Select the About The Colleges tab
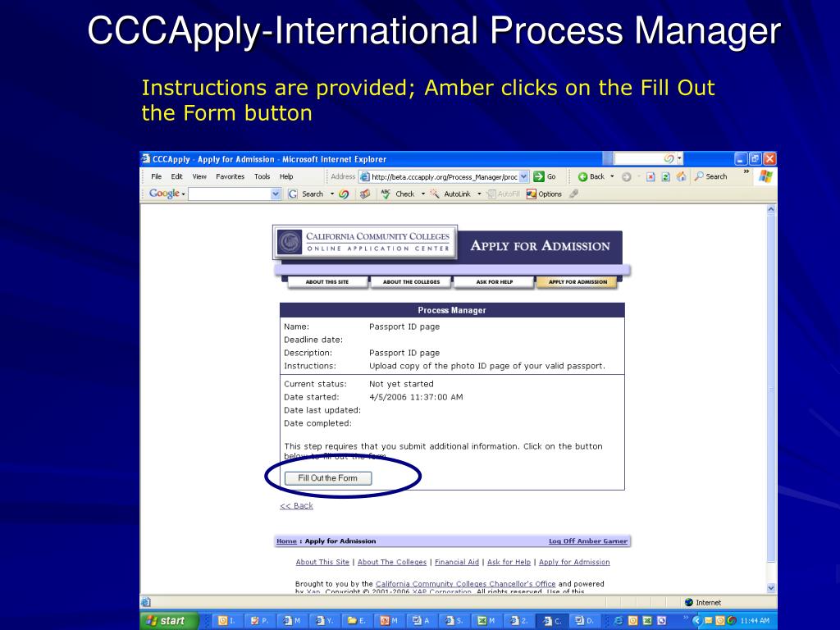This screenshot has width=840, height=630. (x=412, y=282)
